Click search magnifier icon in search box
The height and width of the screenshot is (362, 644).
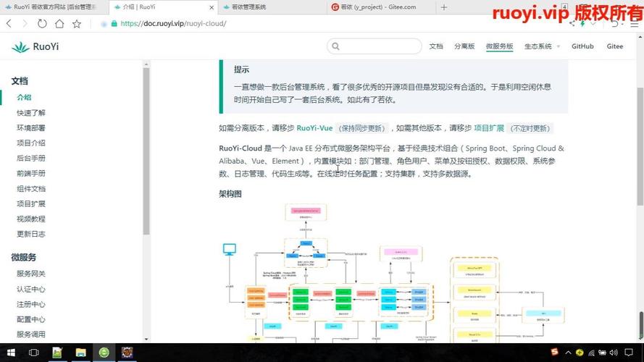pos(335,46)
